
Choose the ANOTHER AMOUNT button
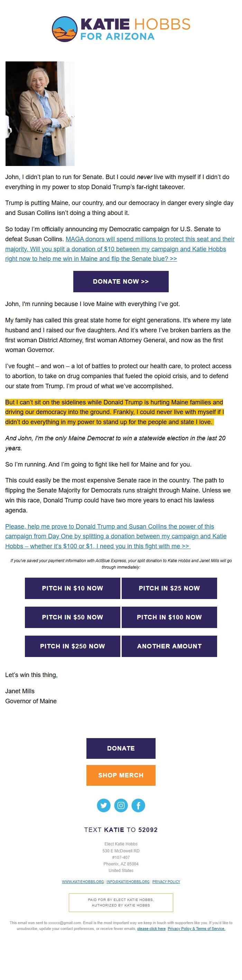pos(169,646)
